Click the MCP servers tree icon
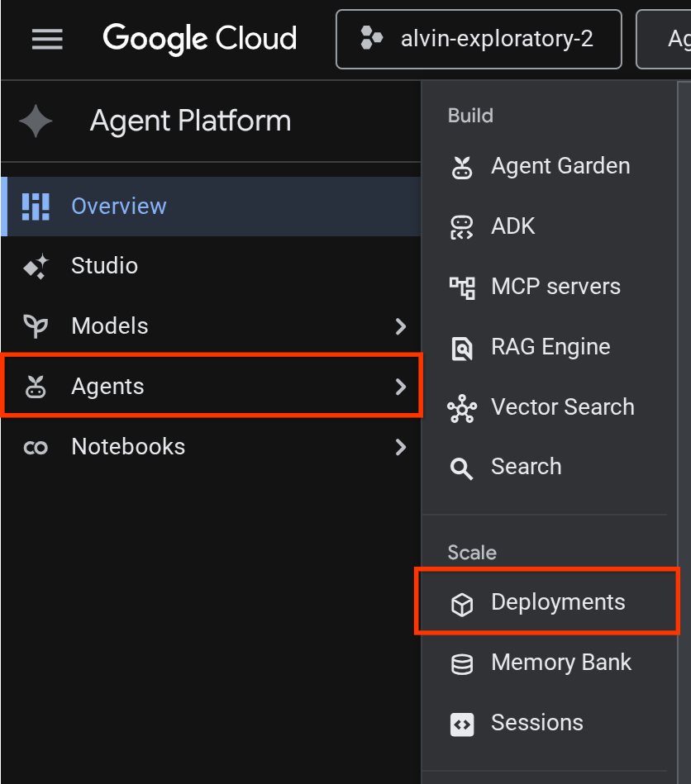 [x=462, y=288]
